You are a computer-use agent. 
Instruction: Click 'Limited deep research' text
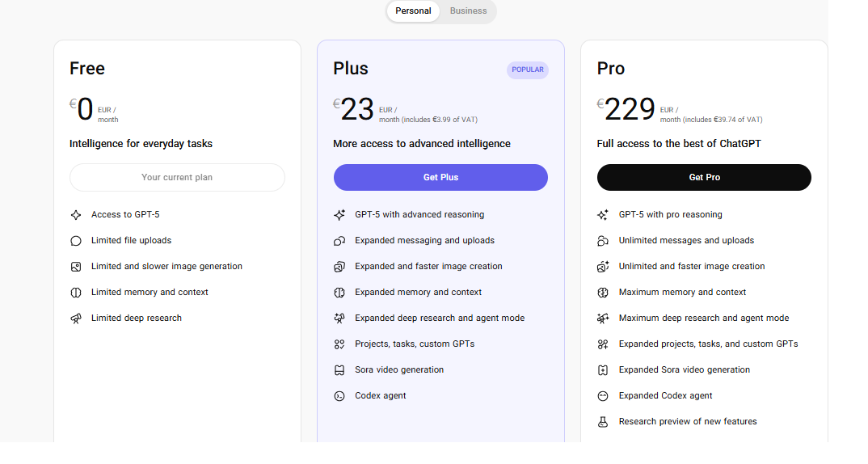[x=136, y=318]
